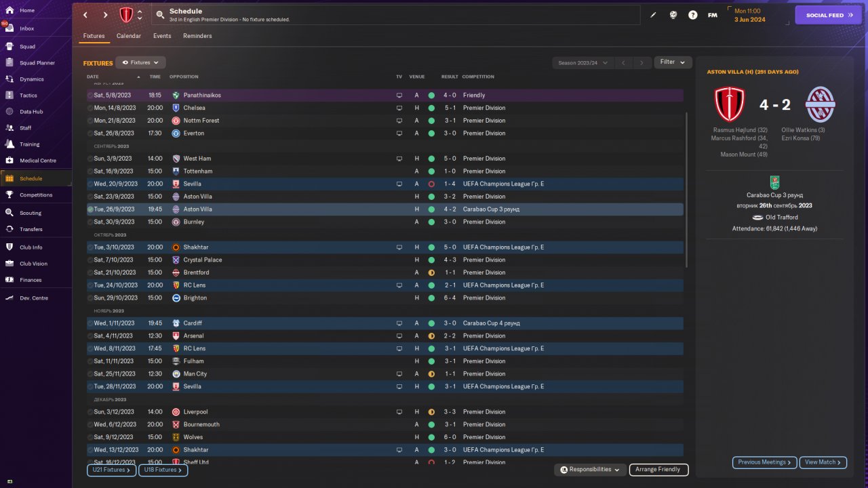
Task: Click the Scouting magnifier icon in sidebar
Action: [10, 213]
